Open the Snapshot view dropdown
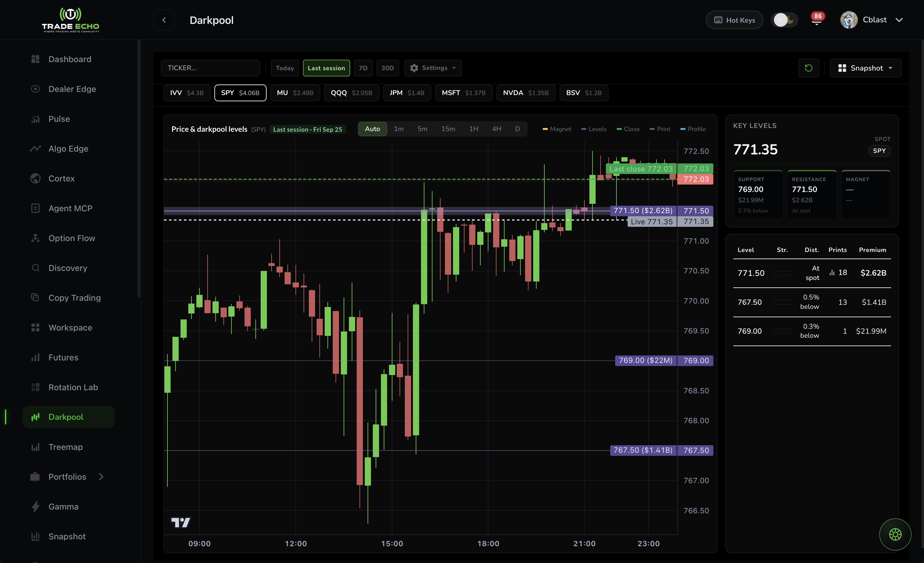The width and height of the screenshot is (924, 563). coord(865,68)
